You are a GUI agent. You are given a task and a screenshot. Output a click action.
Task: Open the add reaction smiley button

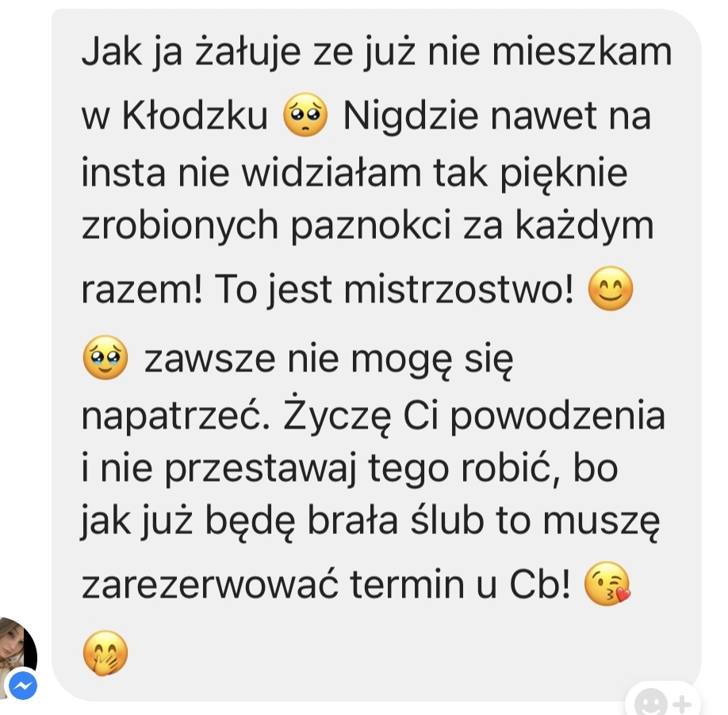[x=661, y=701]
